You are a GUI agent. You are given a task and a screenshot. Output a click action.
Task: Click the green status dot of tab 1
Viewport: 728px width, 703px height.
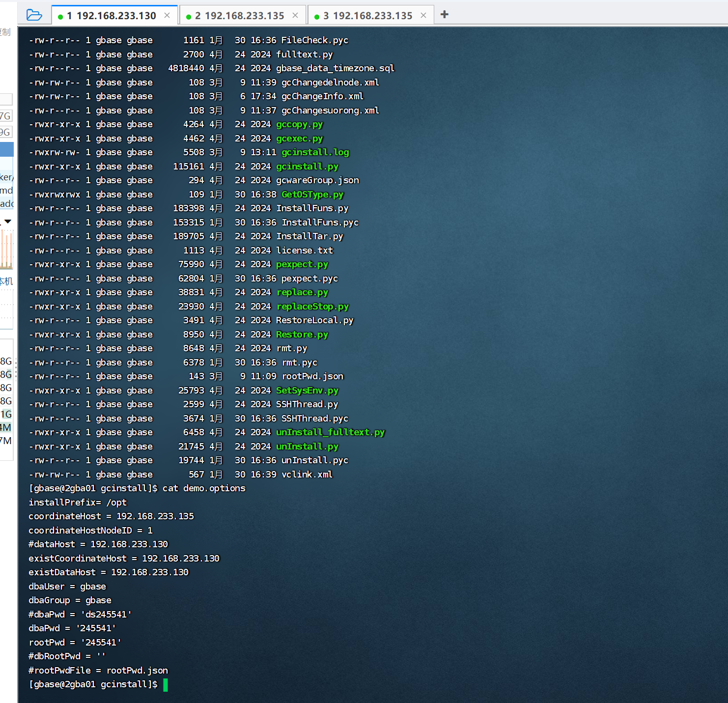point(60,17)
